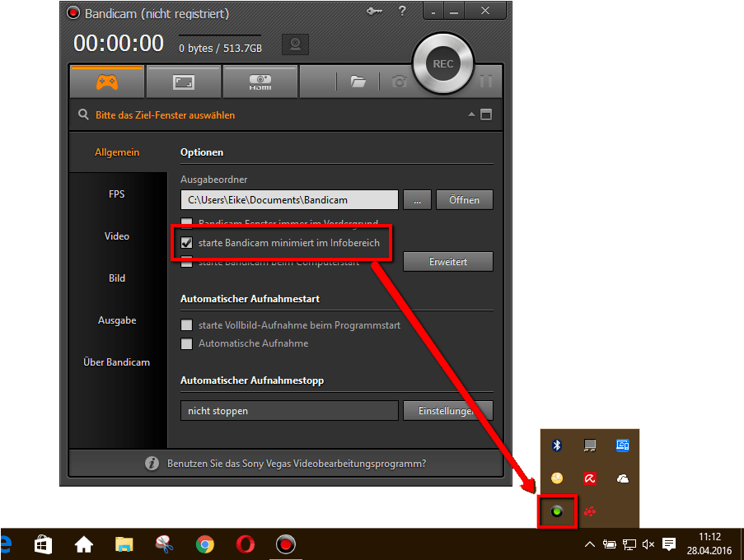Open the output folder icon in toolbar

coord(358,82)
